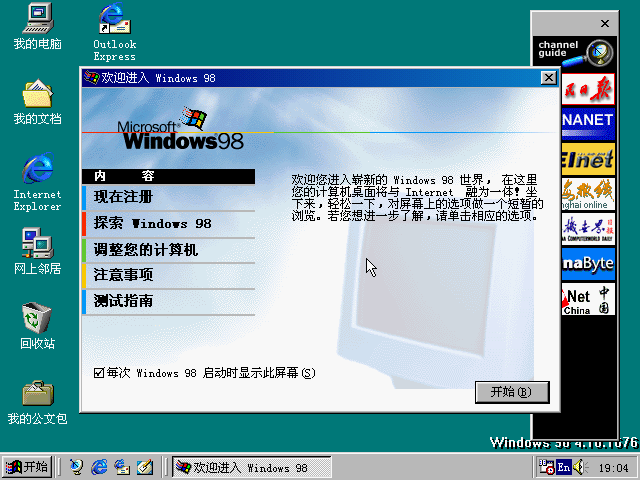Screen dimensions: 640x480
Task: Click the En language indicator in tray
Action: tap(564, 467)
